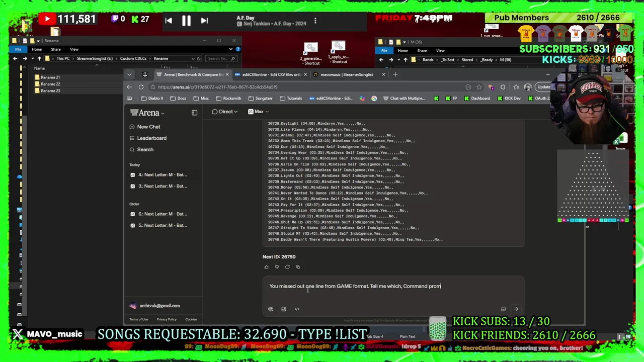644x362 pixels.
Task: Switch to the editCSVonline tab
Action: (x=271, y=74)
